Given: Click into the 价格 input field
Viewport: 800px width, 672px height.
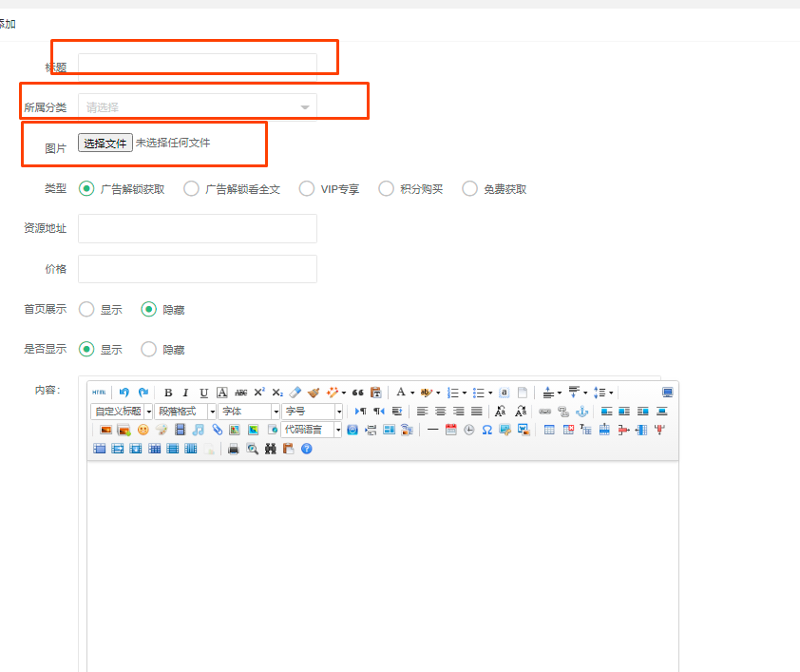Looking at the screenshot, I should 198,269.
